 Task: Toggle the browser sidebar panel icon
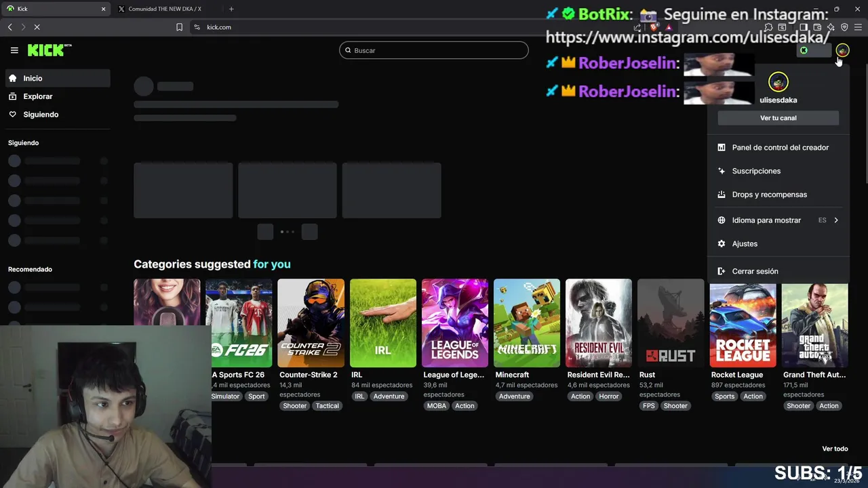803,27
